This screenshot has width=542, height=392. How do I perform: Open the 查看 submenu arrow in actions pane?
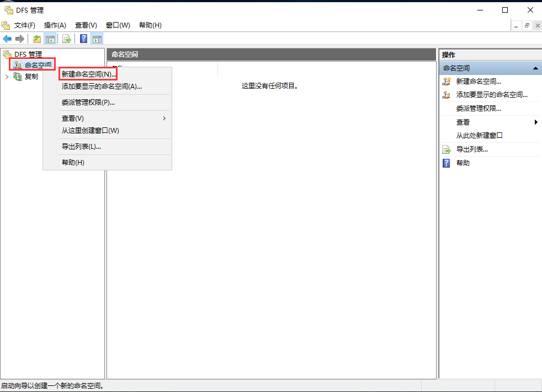[x=536, y=122]
